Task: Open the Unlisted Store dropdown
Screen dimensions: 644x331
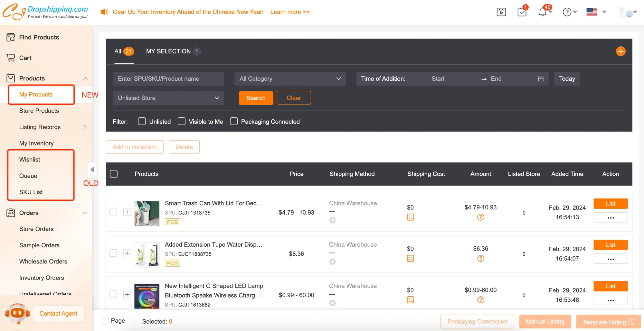Action: point(168,98)
